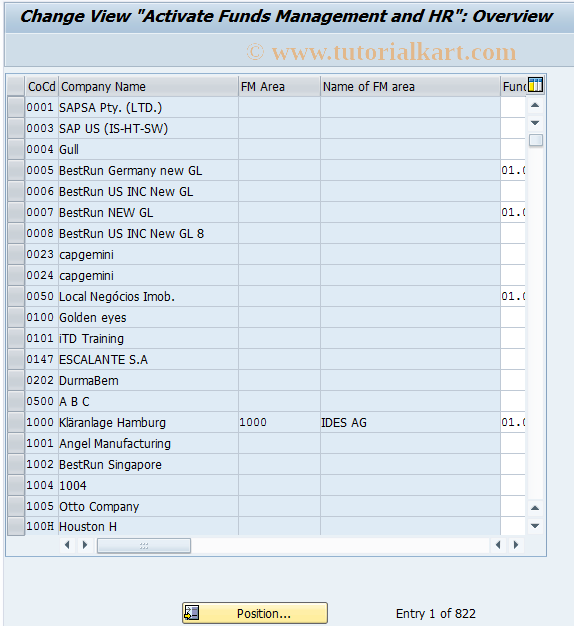Image resolution: width=574 pixels, height=626 pixels.
Task: Select row 1001 Angel Manufacturing
Action: tap(16, 443)
